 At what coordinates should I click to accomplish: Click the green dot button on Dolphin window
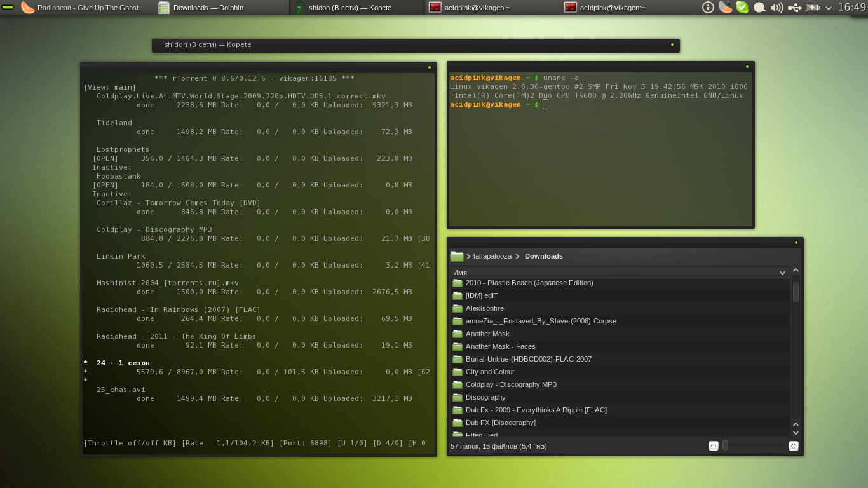796,242
